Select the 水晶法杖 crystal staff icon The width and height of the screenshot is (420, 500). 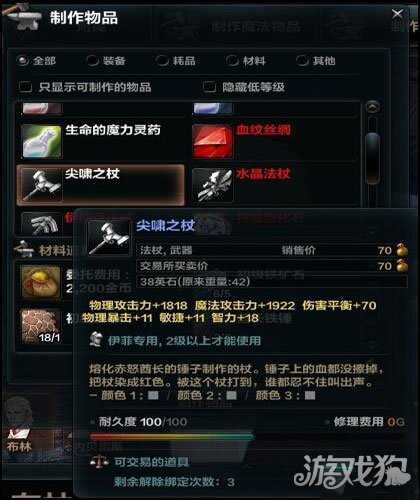(x=212, y=185)
